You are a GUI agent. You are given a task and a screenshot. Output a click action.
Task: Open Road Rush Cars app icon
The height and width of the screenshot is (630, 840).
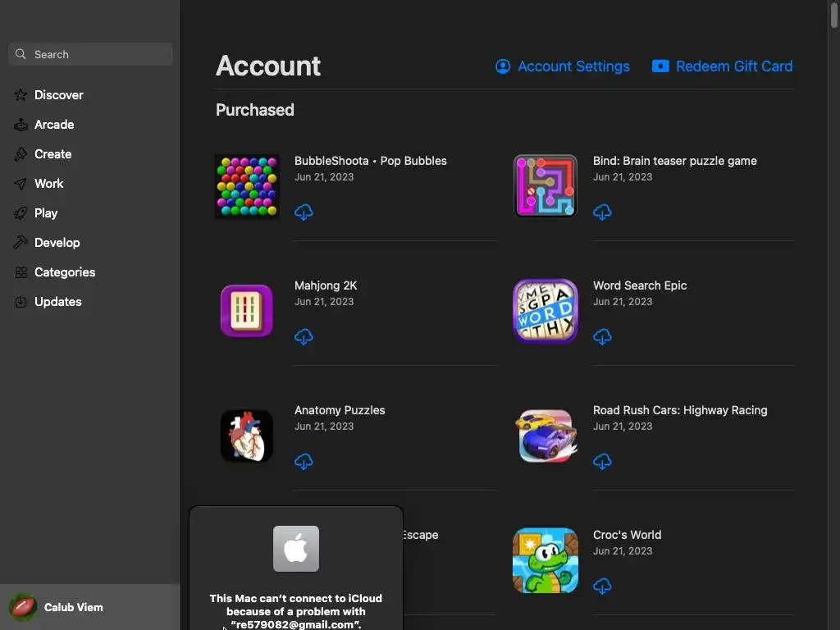coord(546,436)
